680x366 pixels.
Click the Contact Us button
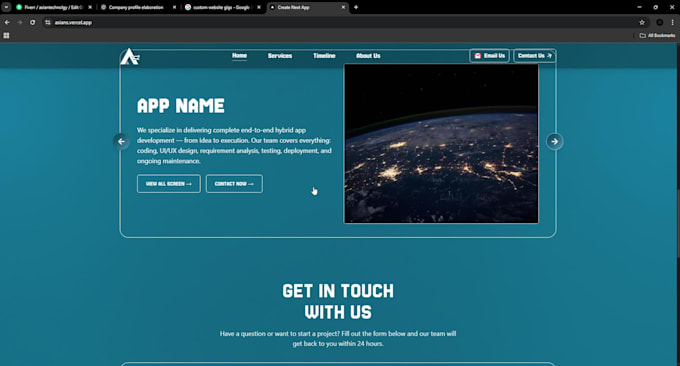coord(535,56)
